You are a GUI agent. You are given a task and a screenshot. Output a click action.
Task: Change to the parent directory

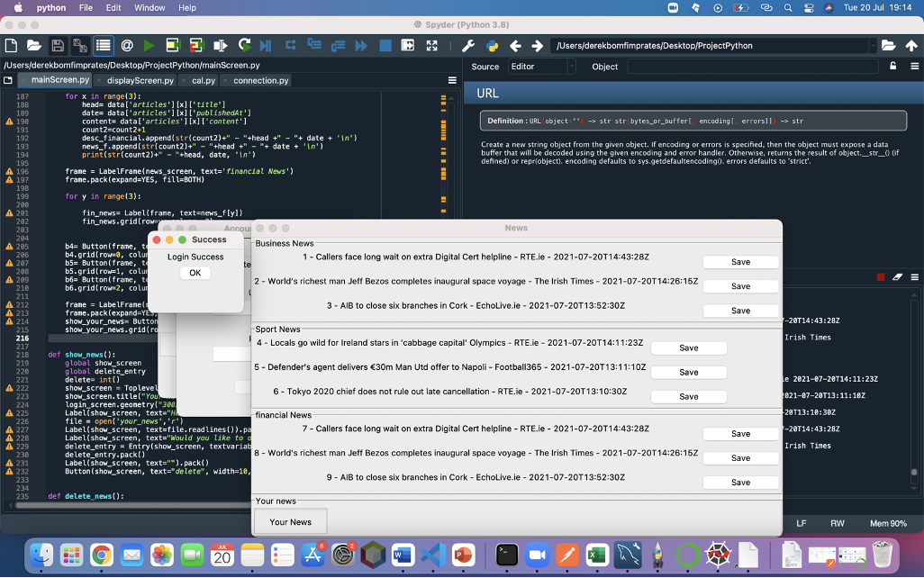[911, 45]
